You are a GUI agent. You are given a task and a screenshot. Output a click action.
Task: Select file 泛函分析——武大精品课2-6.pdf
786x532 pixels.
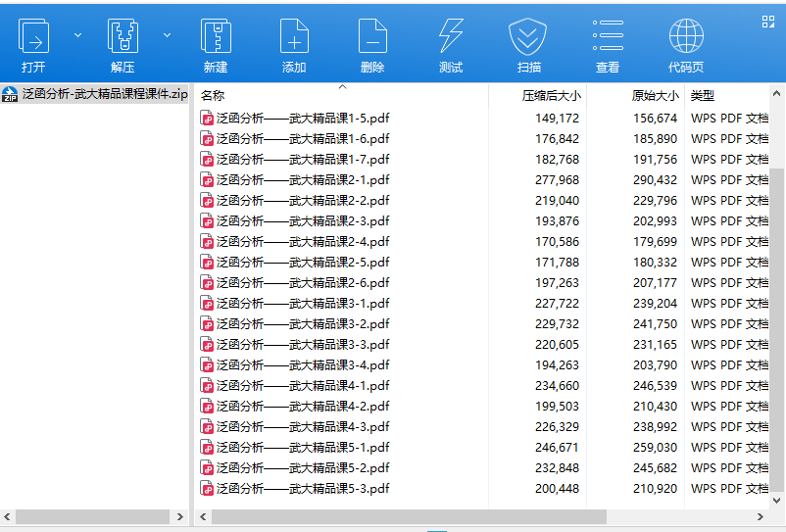(303, 282)
